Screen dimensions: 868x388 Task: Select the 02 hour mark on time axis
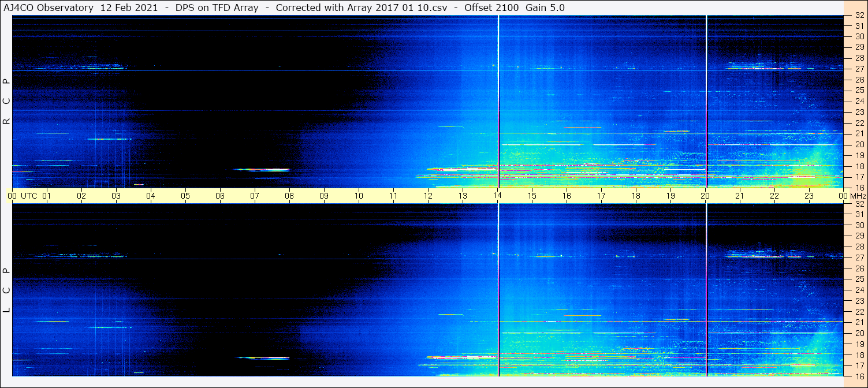pos(81,196)
